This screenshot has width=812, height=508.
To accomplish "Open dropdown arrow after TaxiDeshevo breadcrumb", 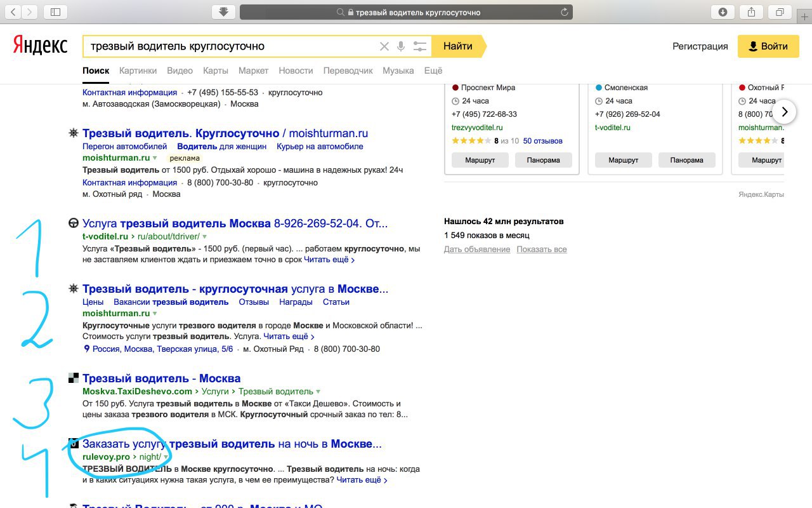I will (318, 392).
